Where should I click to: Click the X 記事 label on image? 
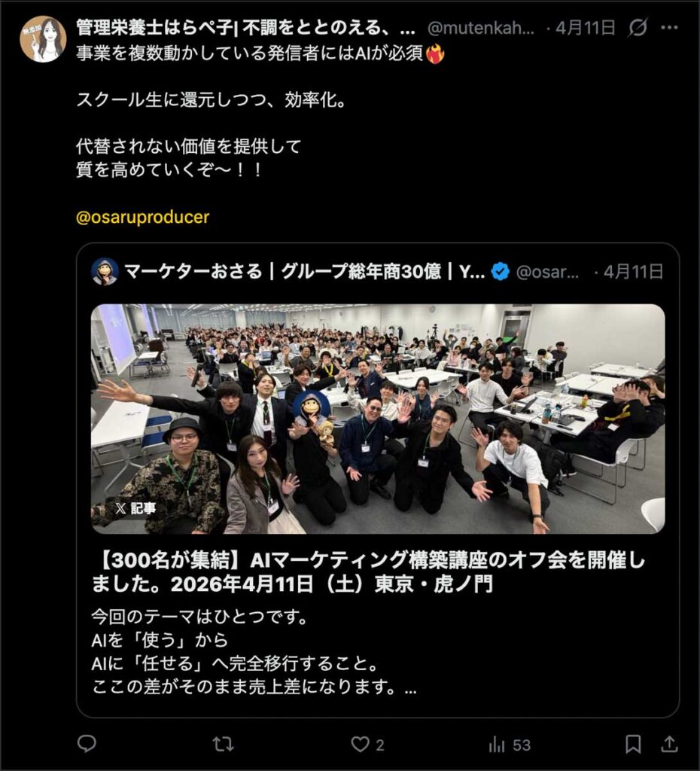(136, 508)
